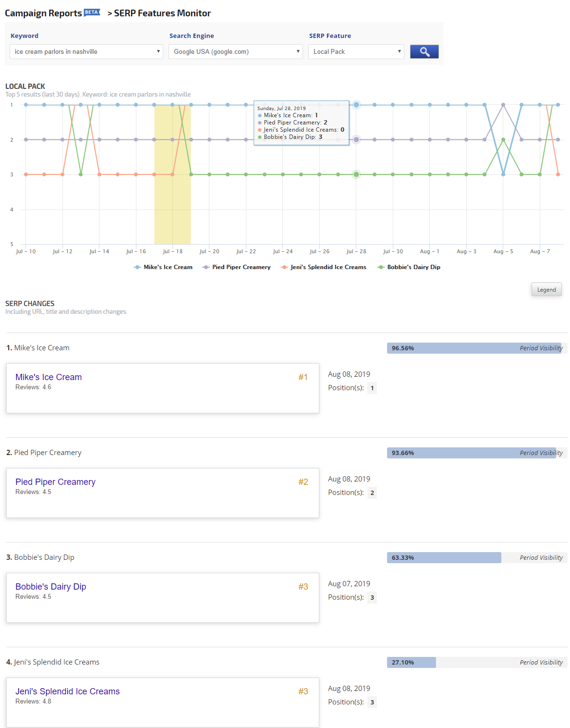Toggle Bobbie's Dairy Dip legend series

tap(409, 267)
